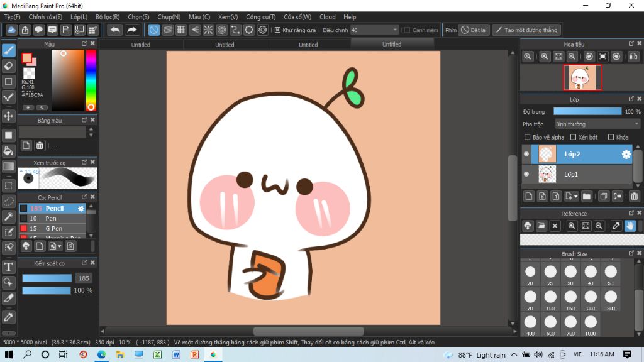The height and width of the screenshot is (362, 644).
Task: Zoom in on the Navigator panel
Action: pyautogui.click(x=545, y=57)
